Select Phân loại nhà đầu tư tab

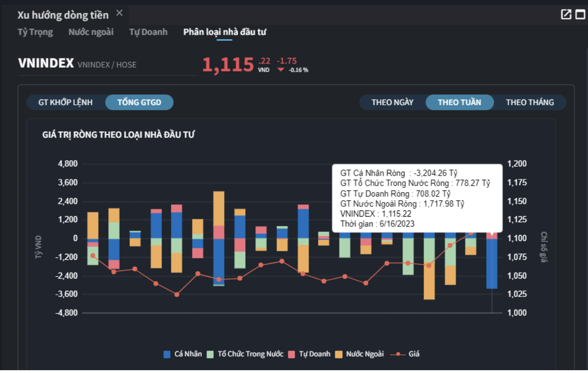[224, 32]
